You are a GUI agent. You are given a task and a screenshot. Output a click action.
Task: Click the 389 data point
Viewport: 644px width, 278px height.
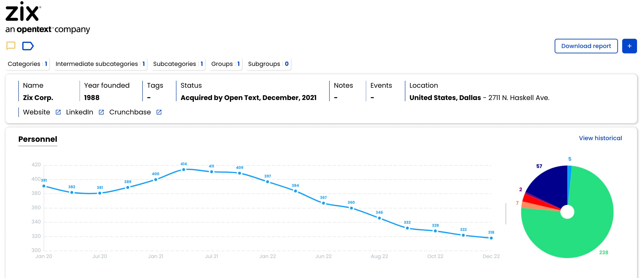pos(128,187)
